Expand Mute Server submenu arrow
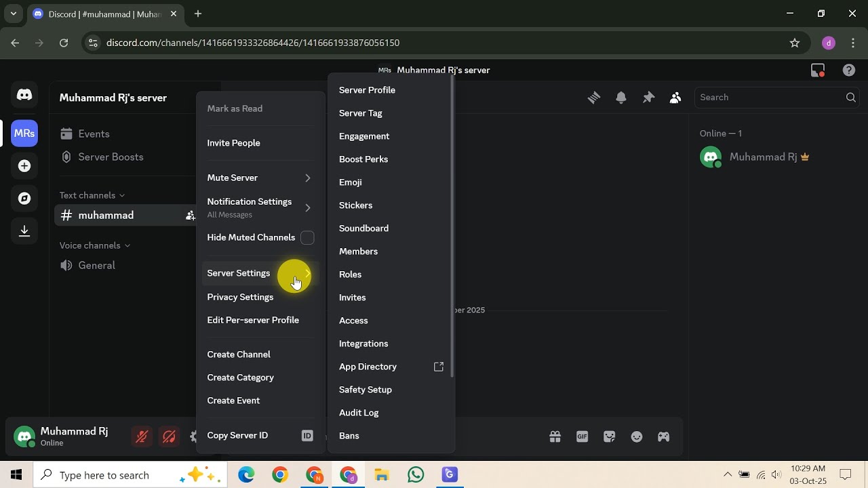Viewport: 868px width, 488px height. click(307, 178)
